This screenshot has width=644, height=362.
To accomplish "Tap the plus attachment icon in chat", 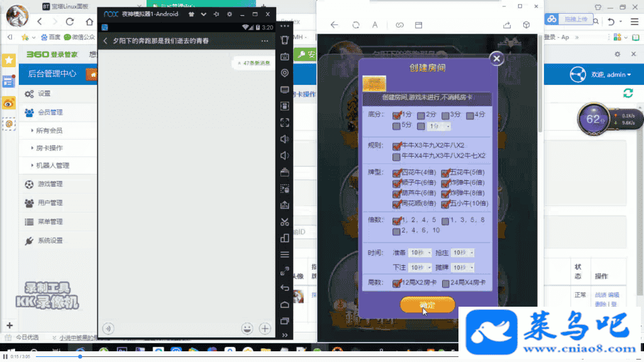I will pos(265,328).
